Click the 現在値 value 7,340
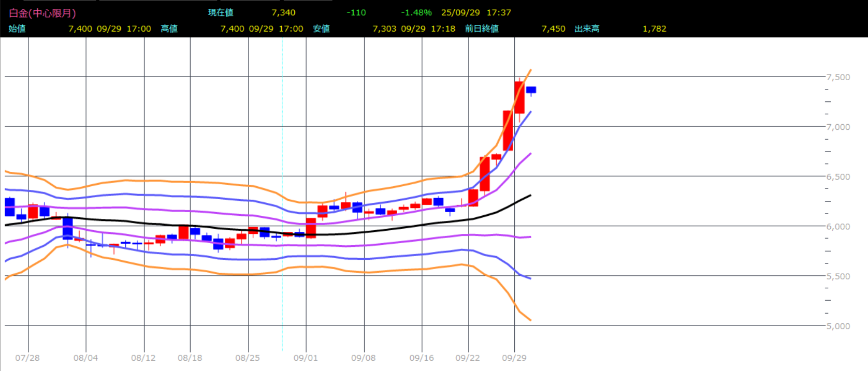The height and width of the screenshot is (371, 868). (283, 12)
